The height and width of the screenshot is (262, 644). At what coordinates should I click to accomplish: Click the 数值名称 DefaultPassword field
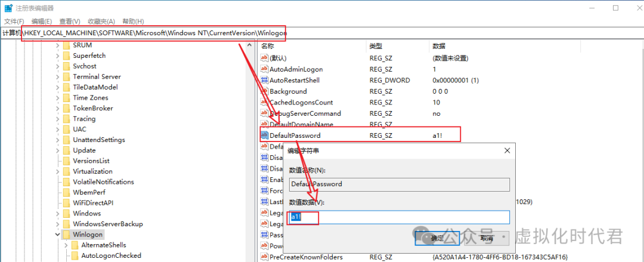tap(399, 184)
